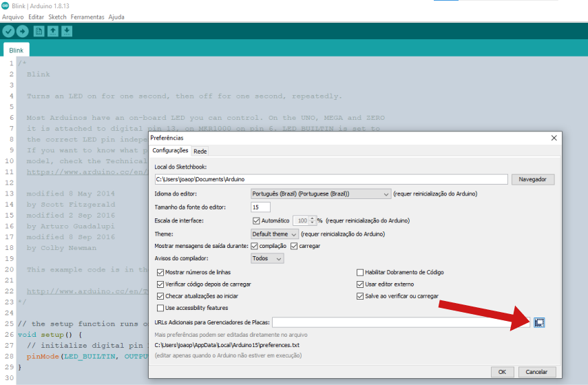Viewport: 588px width, 385px height.
Task: Open the additional boards URLs editor icon
Action: click(539, 322)
